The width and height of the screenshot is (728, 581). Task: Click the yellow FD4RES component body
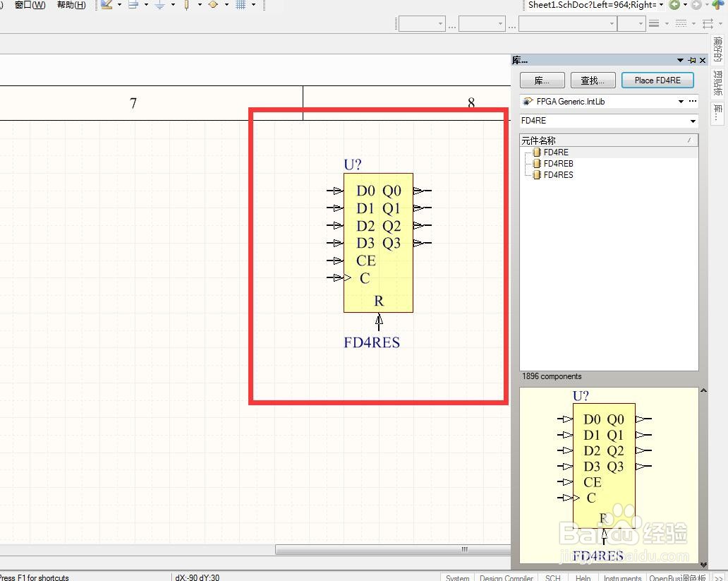click(378, 243)
